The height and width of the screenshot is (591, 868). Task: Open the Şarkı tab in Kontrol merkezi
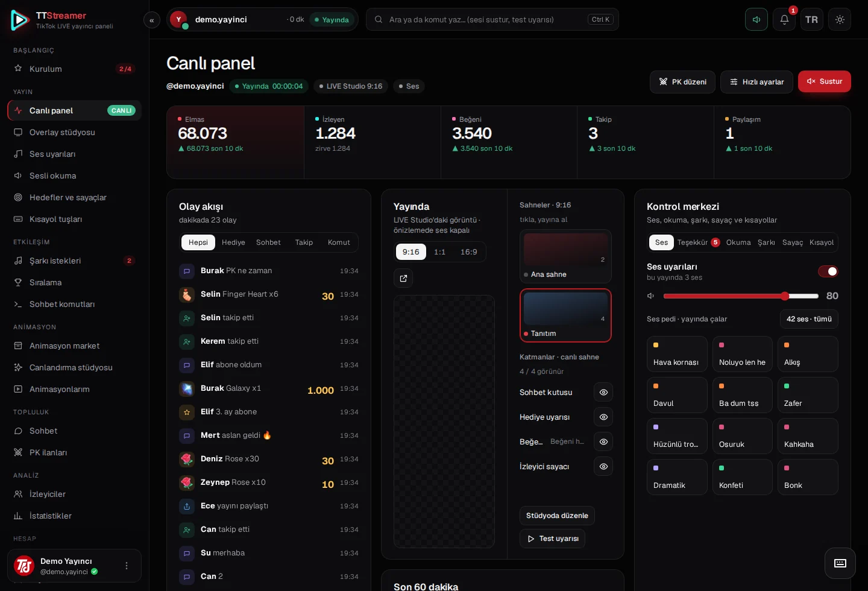pos(766,242)
